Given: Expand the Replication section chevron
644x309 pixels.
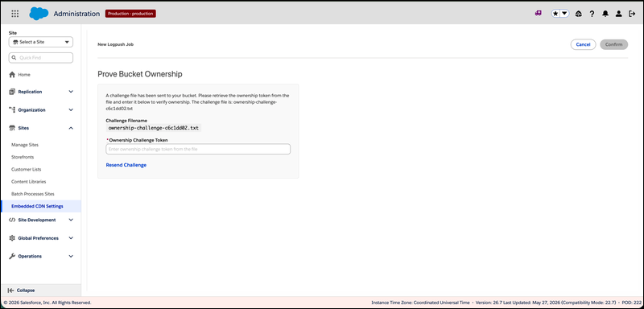Looking at the screenshot, I should (71, 92).
